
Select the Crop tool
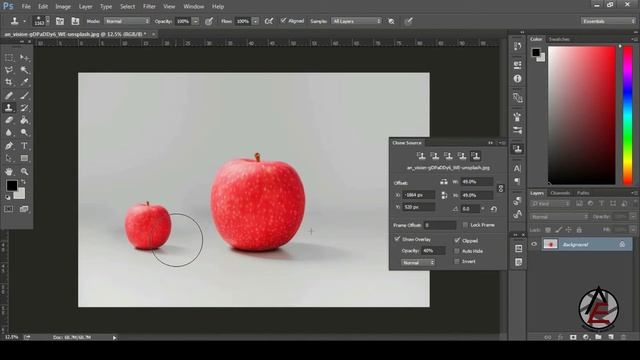[9, 82]
